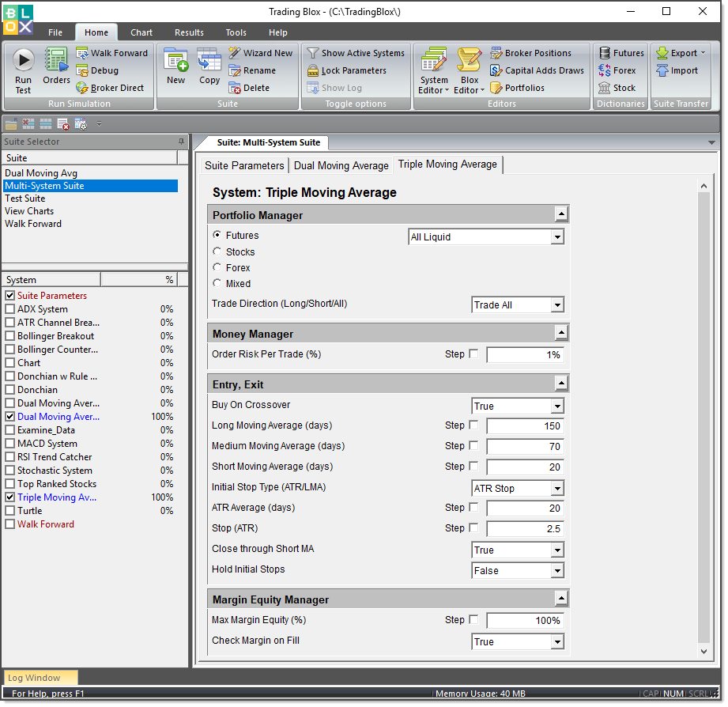This screenshot has height=707, width=728.
Task: Open the Orders icon in Run Simulation
Action: pos(56,61)
